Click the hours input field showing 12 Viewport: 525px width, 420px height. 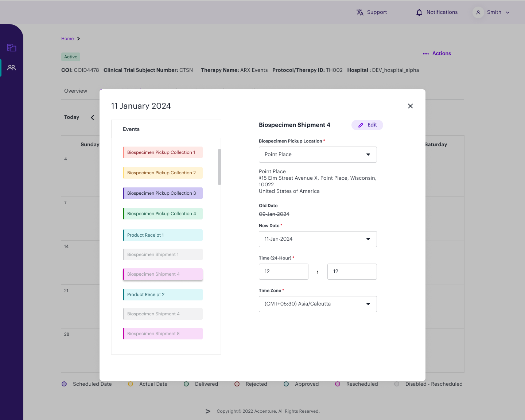click(283, 272)
